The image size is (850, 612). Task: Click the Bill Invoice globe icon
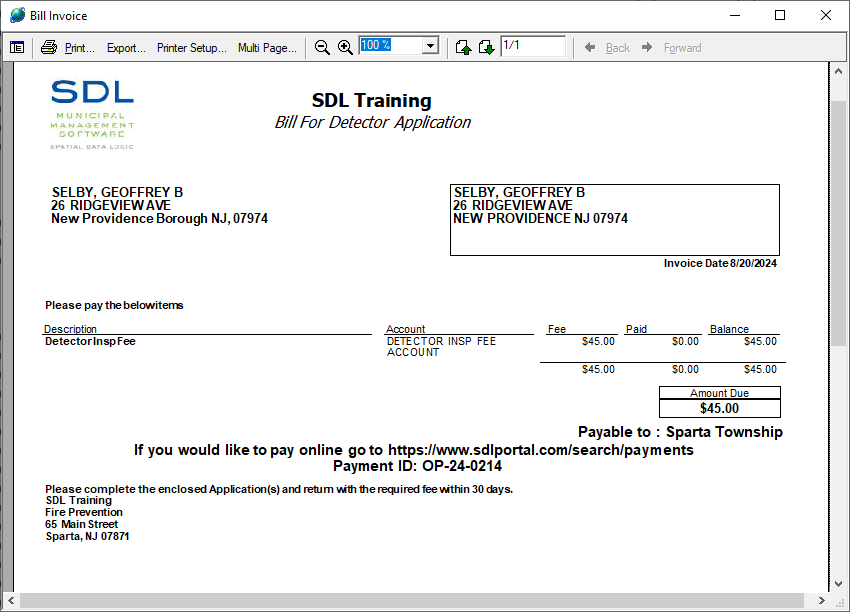click(x=17, y=15)
